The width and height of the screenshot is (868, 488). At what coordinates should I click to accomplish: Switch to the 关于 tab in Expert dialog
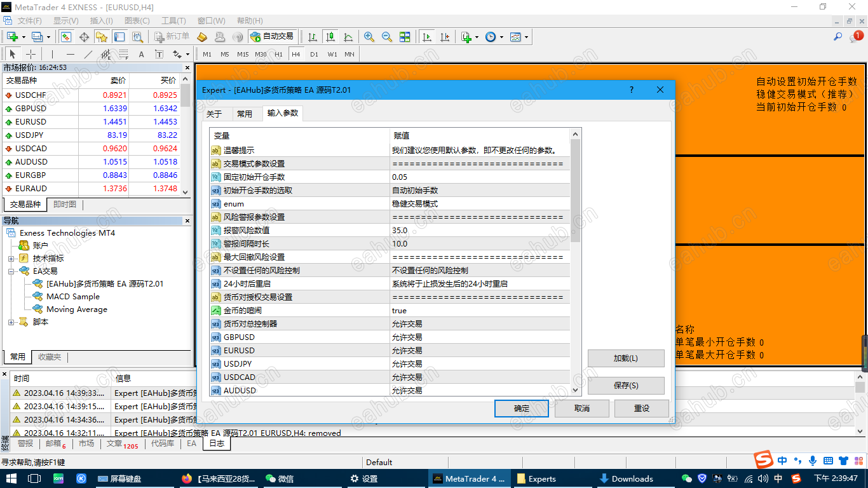pyautogui.click(x=214, y=114)
